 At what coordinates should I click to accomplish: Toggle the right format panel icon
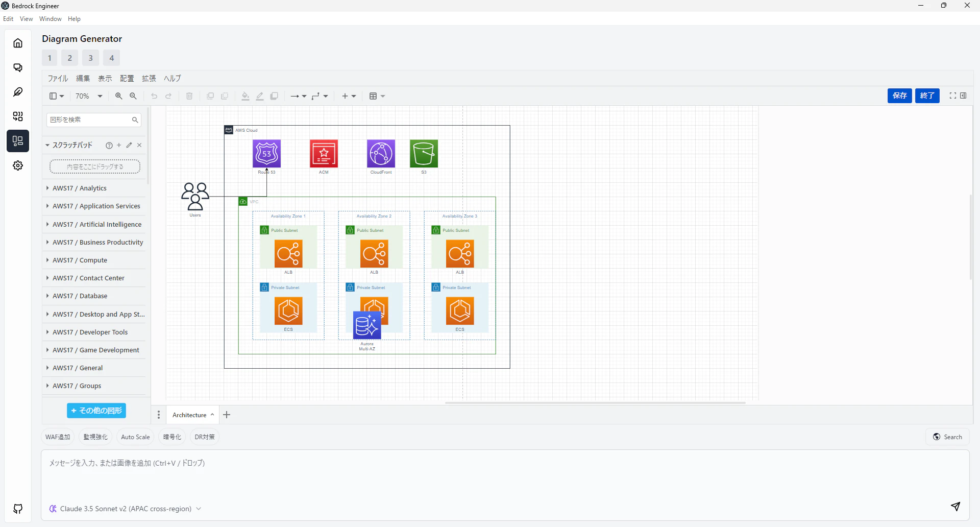click(963, 95)
